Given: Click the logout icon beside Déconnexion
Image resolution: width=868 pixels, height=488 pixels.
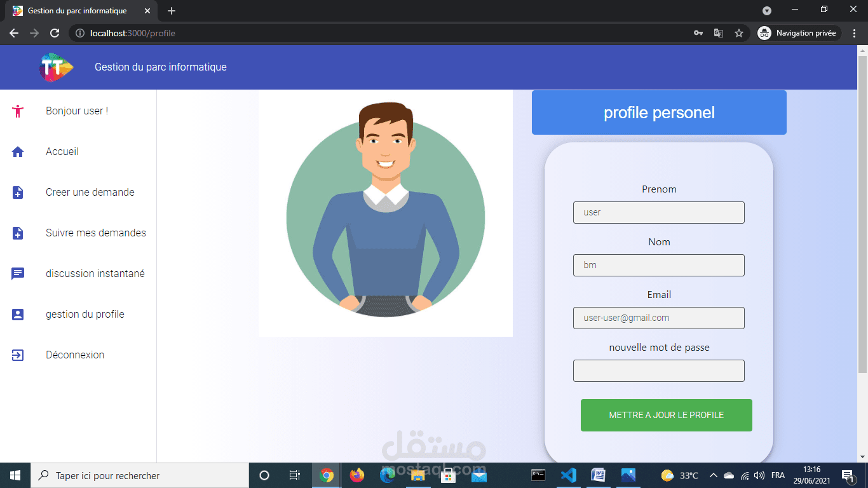Looking at the screenshot, I should coord(18,355).
